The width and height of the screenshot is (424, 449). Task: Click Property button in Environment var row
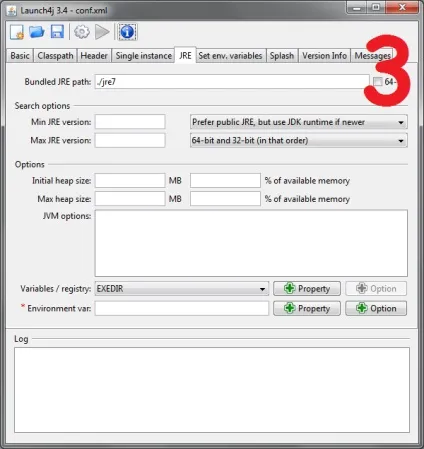[x=307, y=308]
